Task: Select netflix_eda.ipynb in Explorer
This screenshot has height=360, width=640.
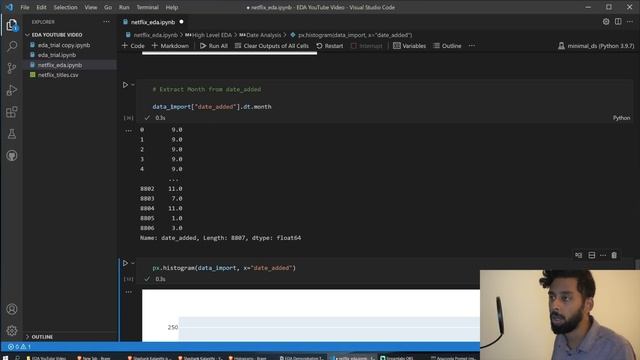Action: (60, 65)
